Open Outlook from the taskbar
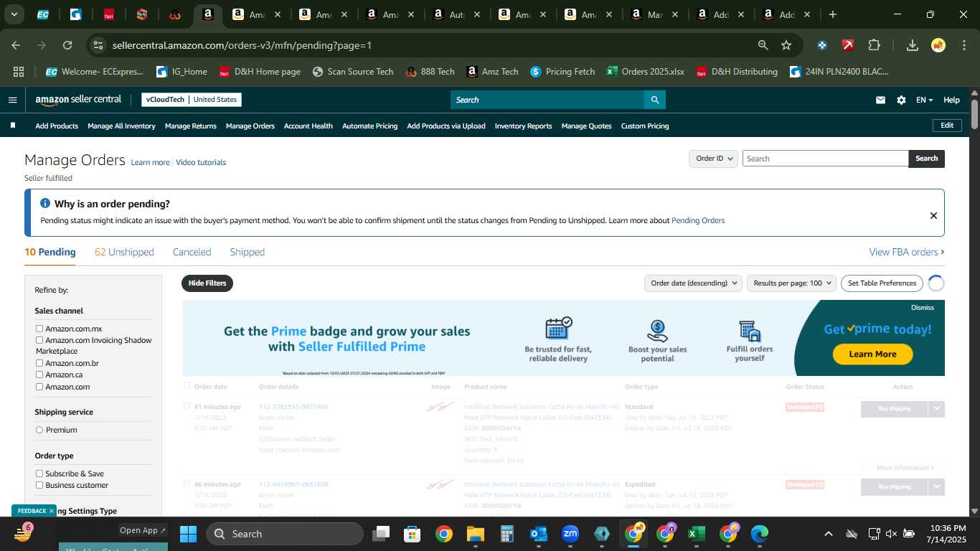Image resolution: width=980 pixels, height=551 pixels. coord(538,534)
